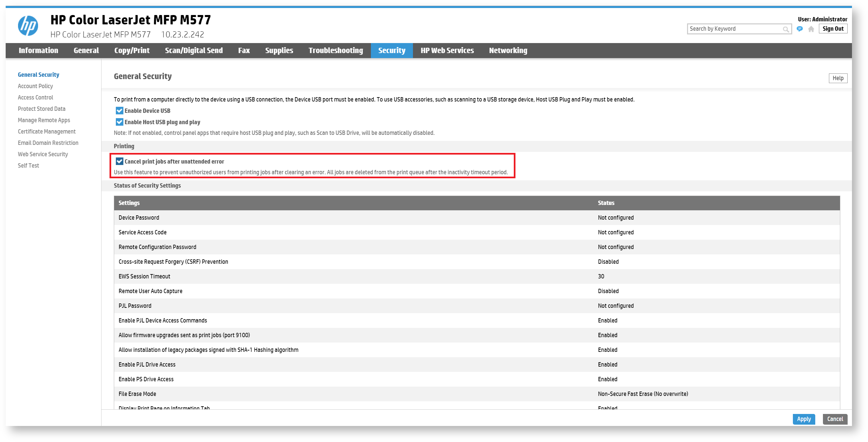Image resolution: width=868 pixels, height=442 pixels.
Task: Click the Settings column header
Action: 129,203
